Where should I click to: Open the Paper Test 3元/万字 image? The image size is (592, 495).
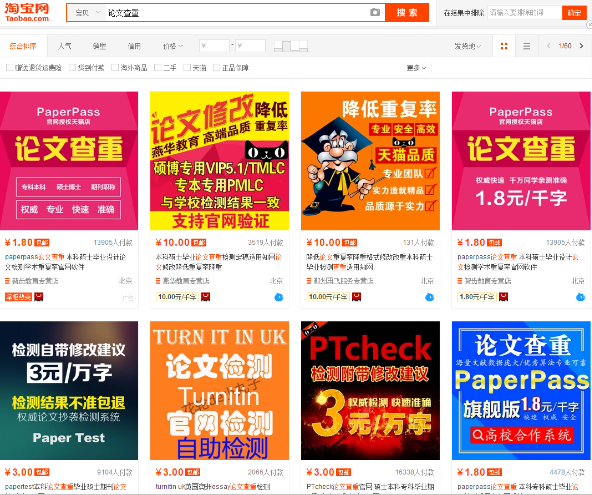coord(69,390)
